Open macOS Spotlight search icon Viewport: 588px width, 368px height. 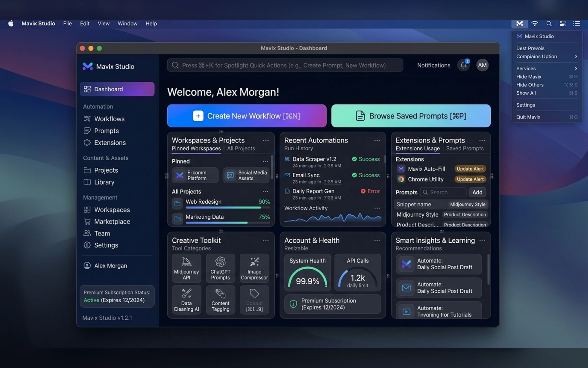tap(549, 24)
